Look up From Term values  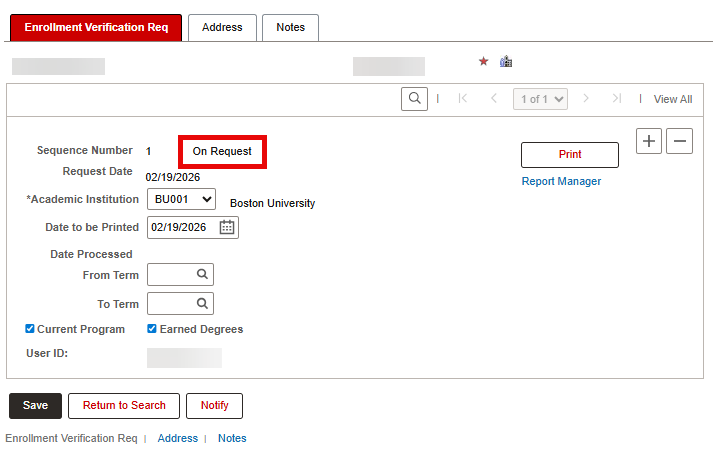[x=202, y=274]
